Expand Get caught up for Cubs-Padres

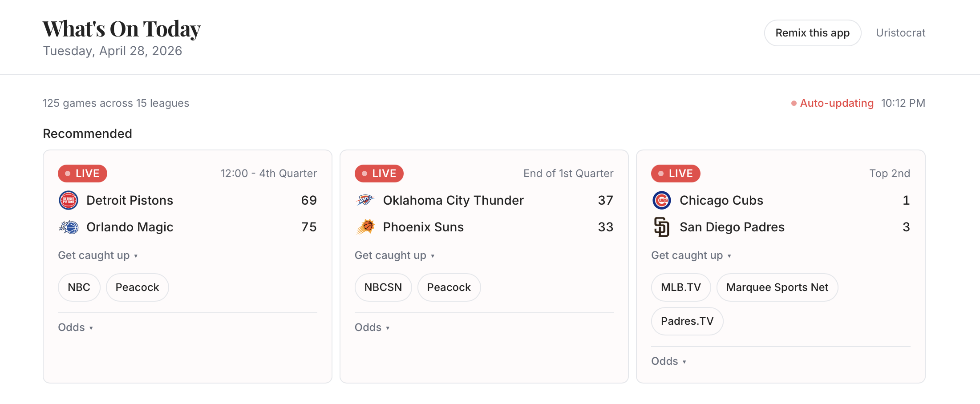click(x=691, y=255)
